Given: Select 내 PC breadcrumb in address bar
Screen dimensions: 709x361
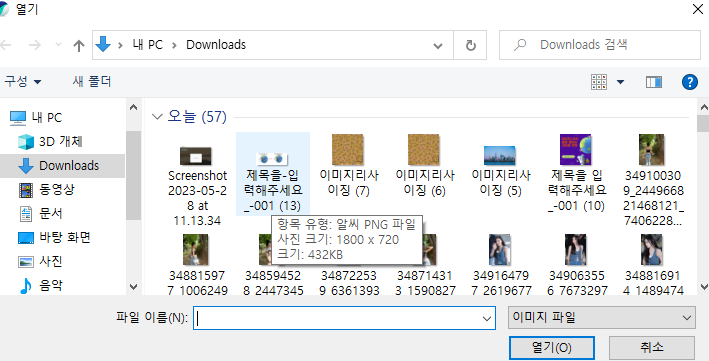Looking at the screenshot, I should point(147,45).
